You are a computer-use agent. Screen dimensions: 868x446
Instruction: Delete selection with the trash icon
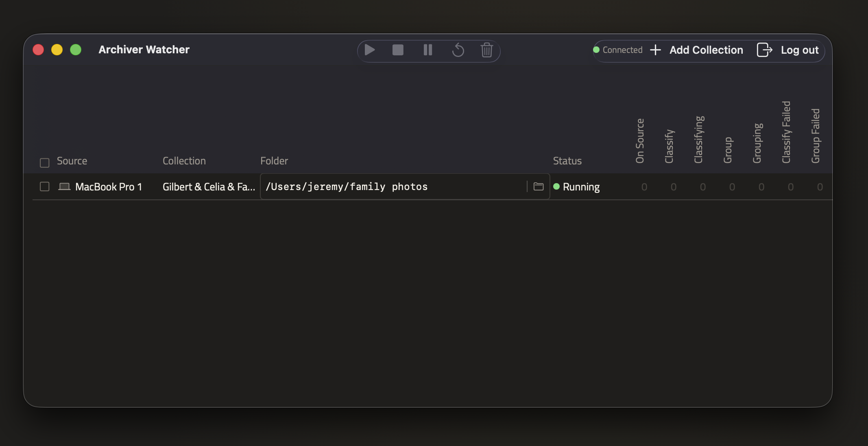pos(487,50)
